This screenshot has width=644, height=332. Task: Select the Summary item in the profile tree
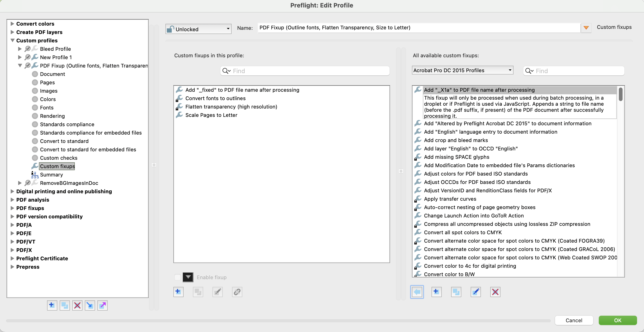pyautogui.click(x=51, y=175)
